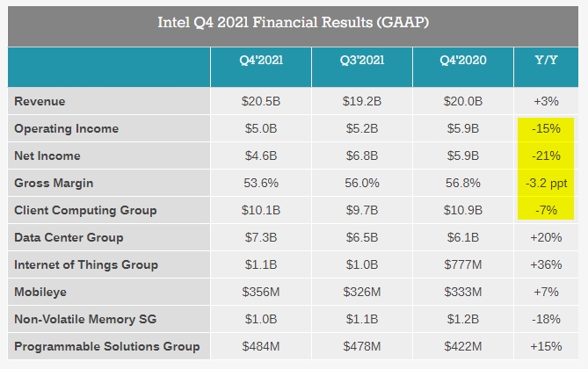Click the highlighted -21% Net Income cell
The height and width of the screenshot is (369, 588).
546,156
